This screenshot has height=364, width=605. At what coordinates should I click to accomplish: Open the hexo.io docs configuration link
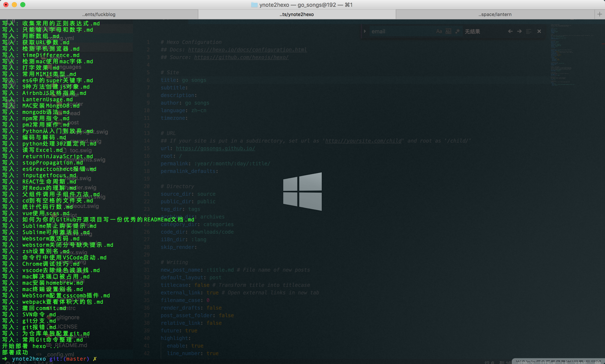(x=247, y=50)
